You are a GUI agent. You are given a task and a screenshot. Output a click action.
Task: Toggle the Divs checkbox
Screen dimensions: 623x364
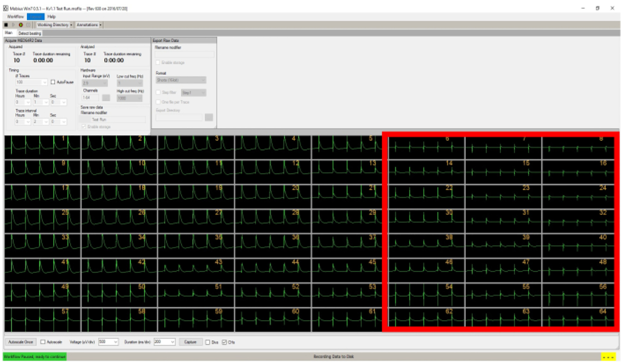[x=208, y=342]
